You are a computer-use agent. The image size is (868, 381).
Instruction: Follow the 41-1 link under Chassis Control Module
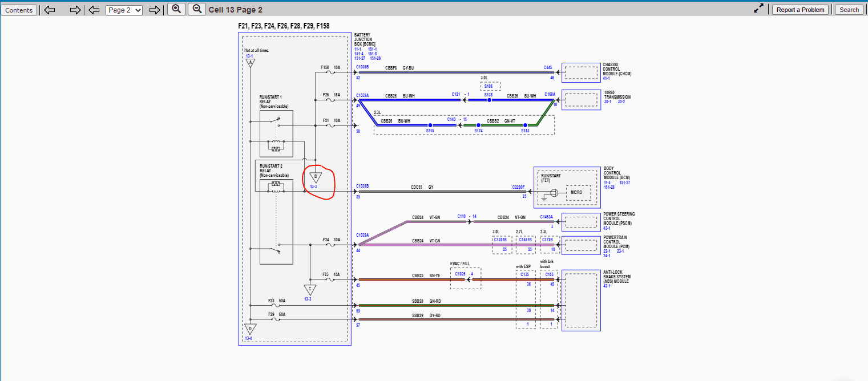[x=607, y=78]
